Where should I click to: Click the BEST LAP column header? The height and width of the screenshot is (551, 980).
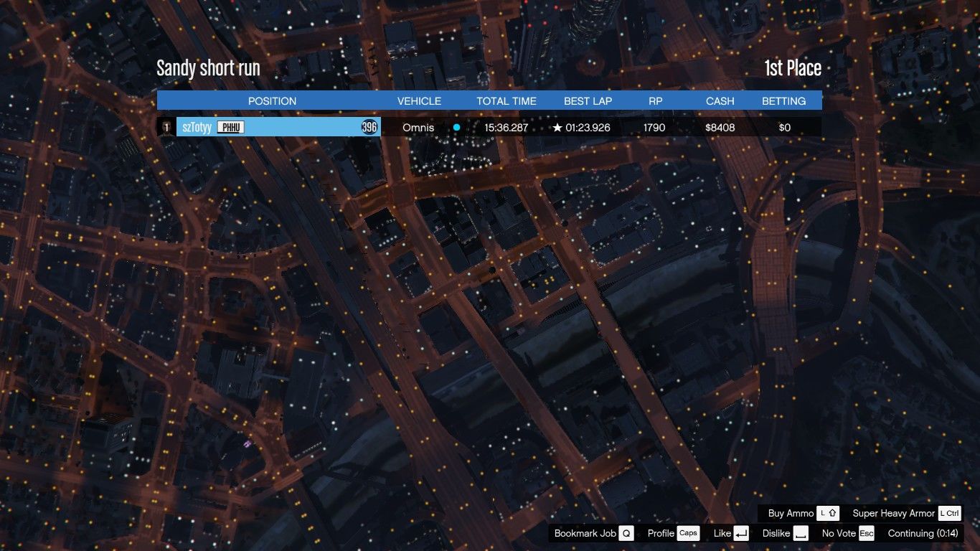pos(588,101)
